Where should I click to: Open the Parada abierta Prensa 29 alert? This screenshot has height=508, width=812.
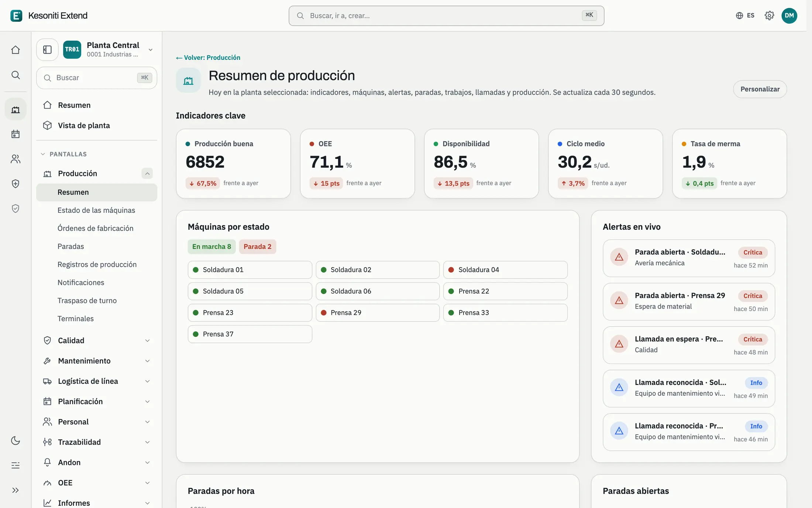689,301
